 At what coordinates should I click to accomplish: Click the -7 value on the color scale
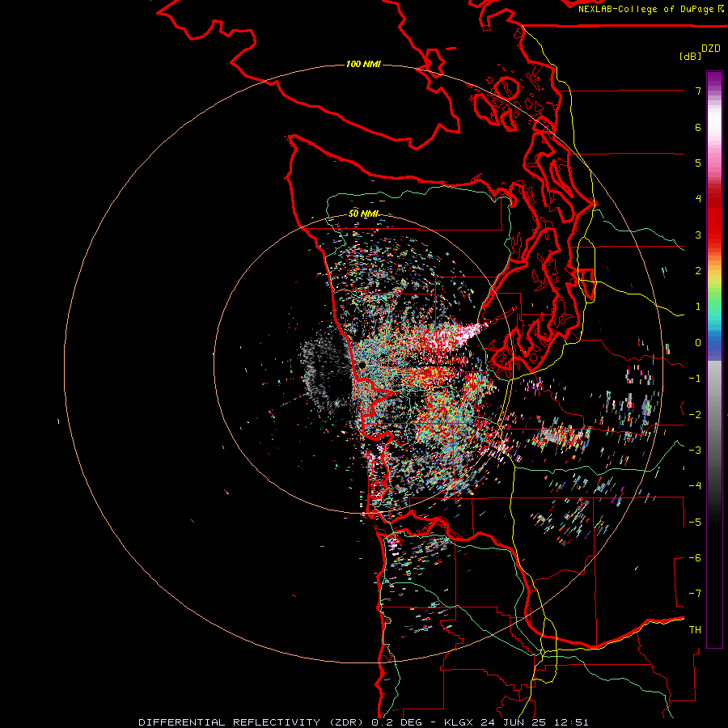point(695,594)
